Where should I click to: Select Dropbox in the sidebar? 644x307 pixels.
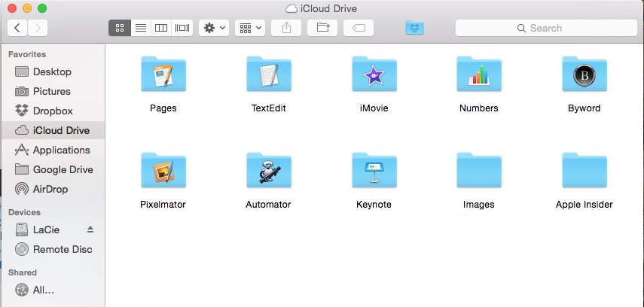(53, 111)
